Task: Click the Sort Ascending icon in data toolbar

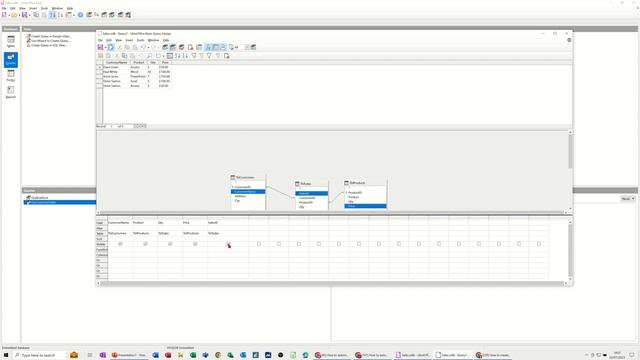Action: pos(178,56)
